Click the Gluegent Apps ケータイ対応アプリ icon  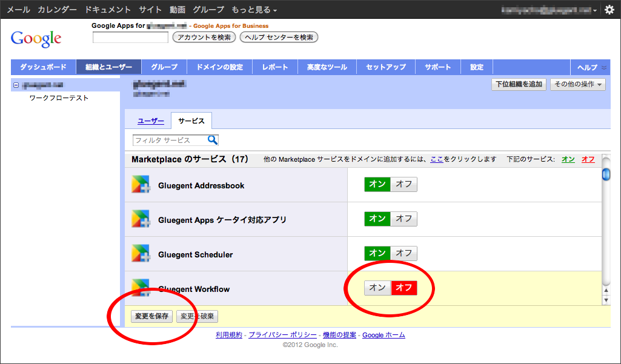(x=141, y=220)
